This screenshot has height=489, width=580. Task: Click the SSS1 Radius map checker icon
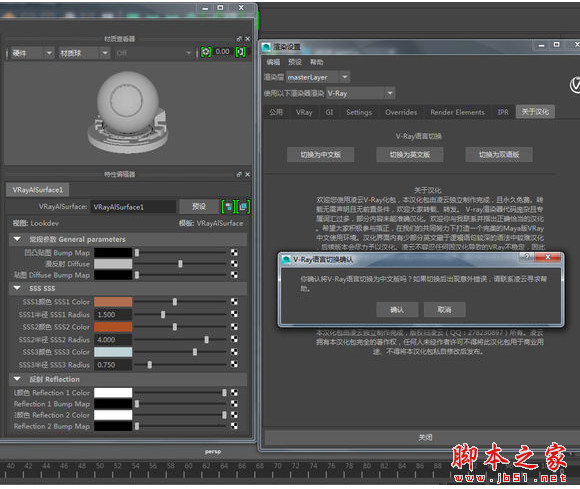[234, 314]
